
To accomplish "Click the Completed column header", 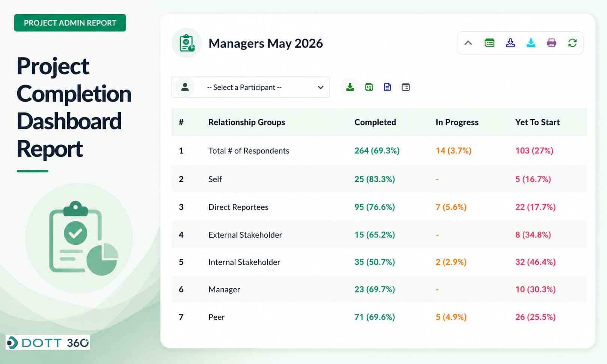I will point(375,122).
